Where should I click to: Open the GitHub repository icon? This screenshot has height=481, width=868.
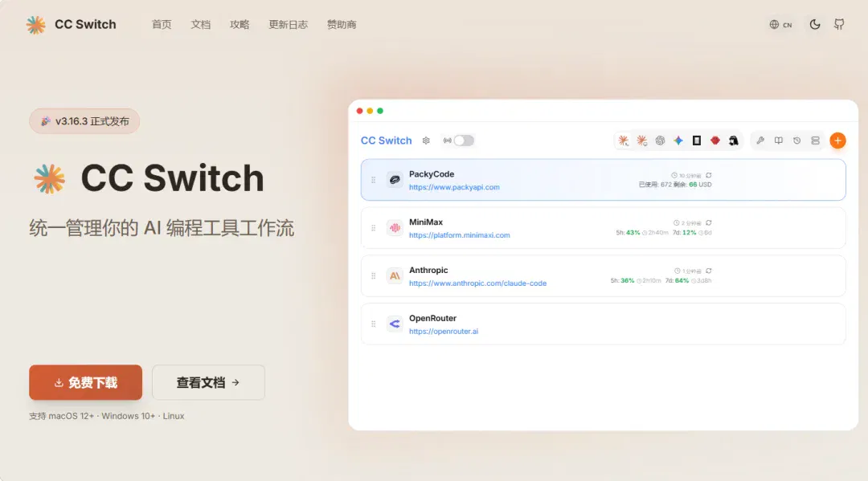coord(839,24)
